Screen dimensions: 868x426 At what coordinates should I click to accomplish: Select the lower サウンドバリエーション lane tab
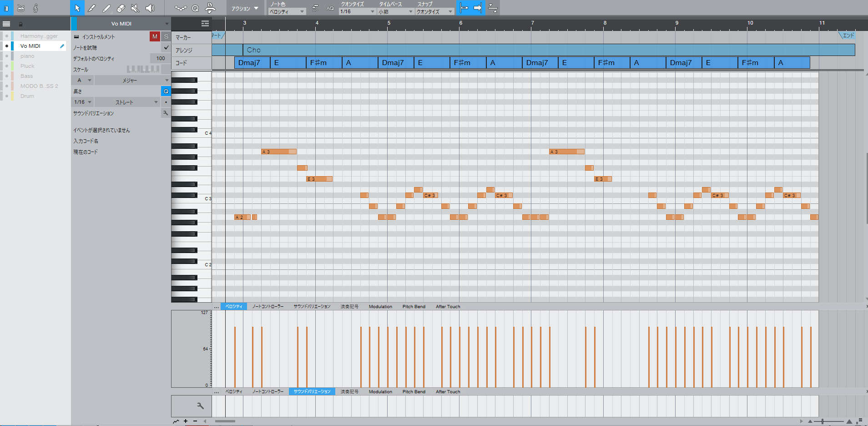point(312,392)
